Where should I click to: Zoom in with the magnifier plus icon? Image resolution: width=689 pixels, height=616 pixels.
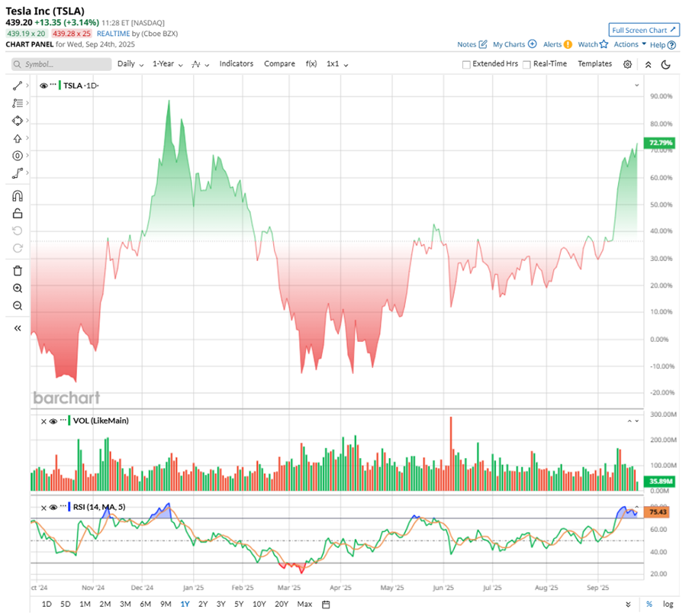point(17,288)
